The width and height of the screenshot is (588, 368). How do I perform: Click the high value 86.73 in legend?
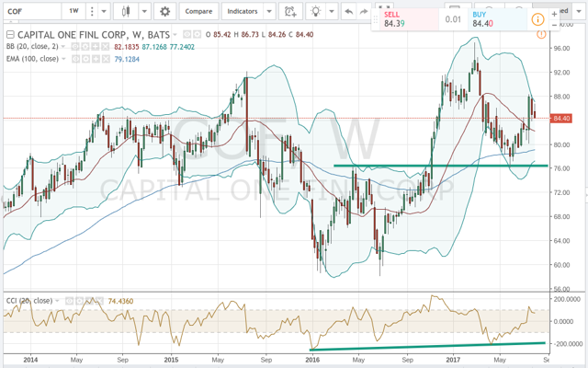tap(250, 35)
